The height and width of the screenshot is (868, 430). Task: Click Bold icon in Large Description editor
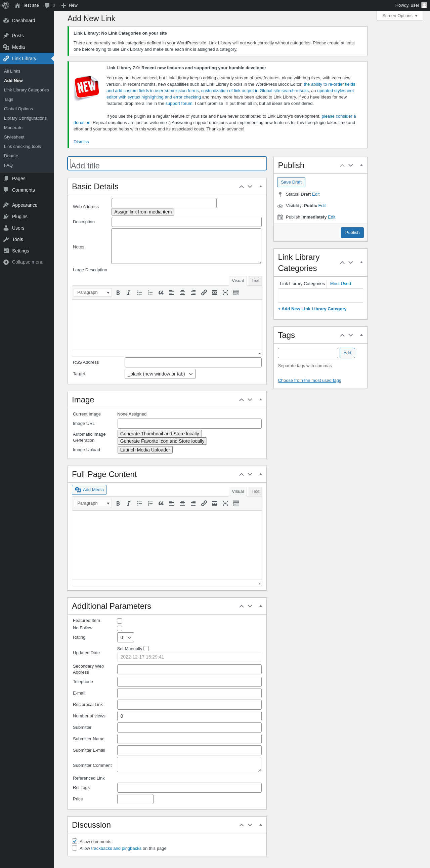point(118,292)
